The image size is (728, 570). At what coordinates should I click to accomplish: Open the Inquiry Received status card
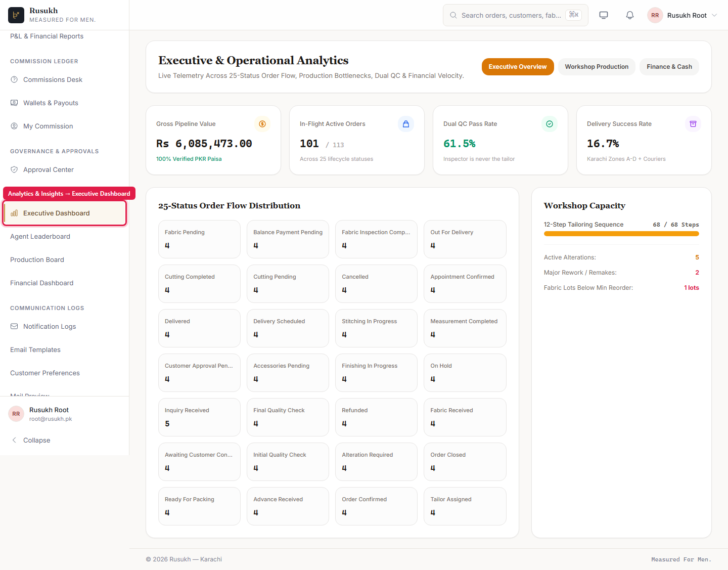[x=199, y=417]
